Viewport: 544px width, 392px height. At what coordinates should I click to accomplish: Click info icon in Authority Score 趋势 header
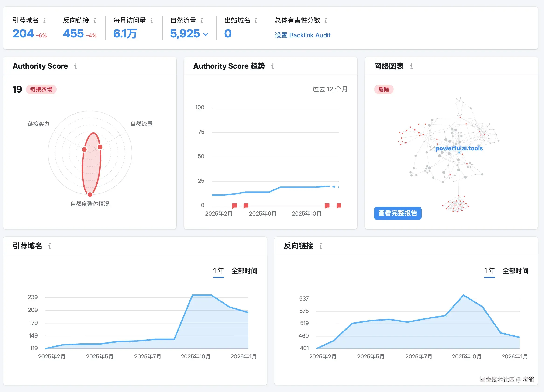[x=273, y=66]
